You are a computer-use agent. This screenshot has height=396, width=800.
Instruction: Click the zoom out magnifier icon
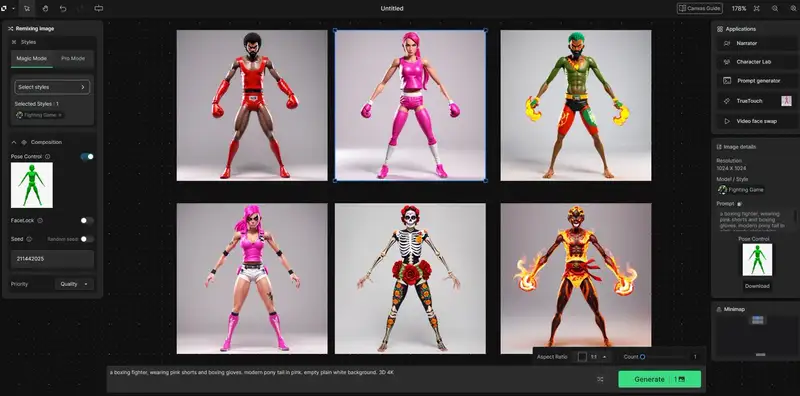(774, 9)
